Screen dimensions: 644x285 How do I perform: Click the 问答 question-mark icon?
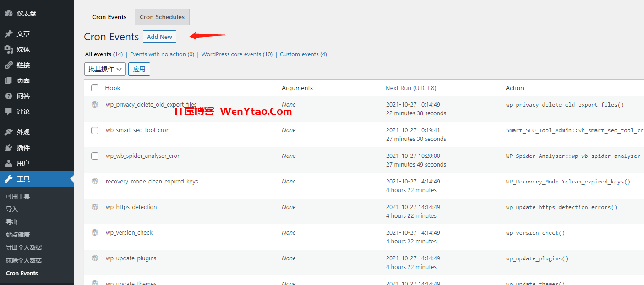click(9, 96)
